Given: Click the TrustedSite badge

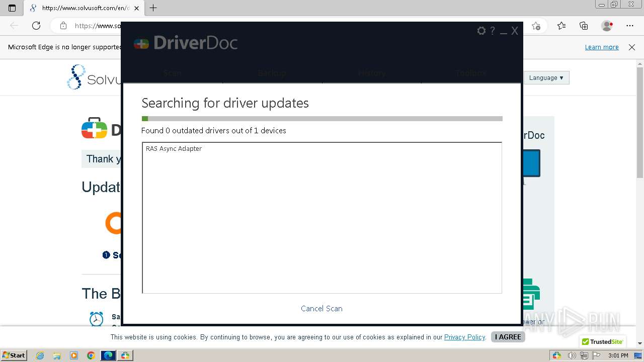Looking at the screenshot, I should tap(602, 342).
